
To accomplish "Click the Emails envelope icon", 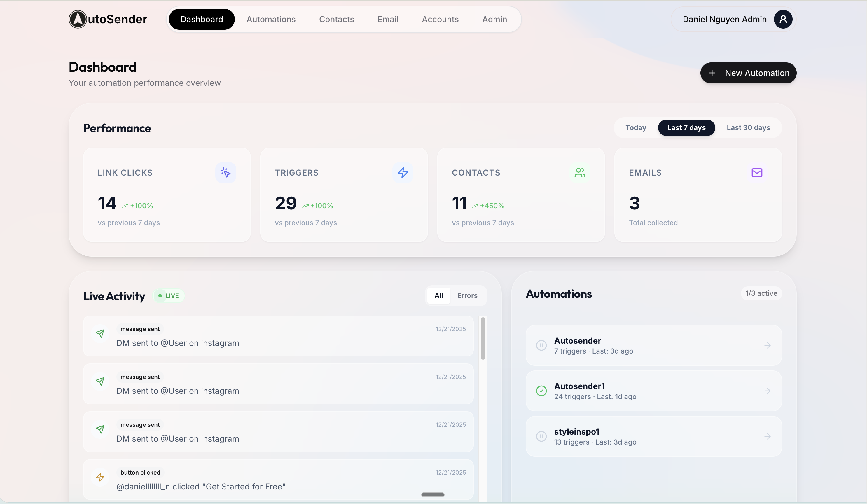I will tap(756, 173).
